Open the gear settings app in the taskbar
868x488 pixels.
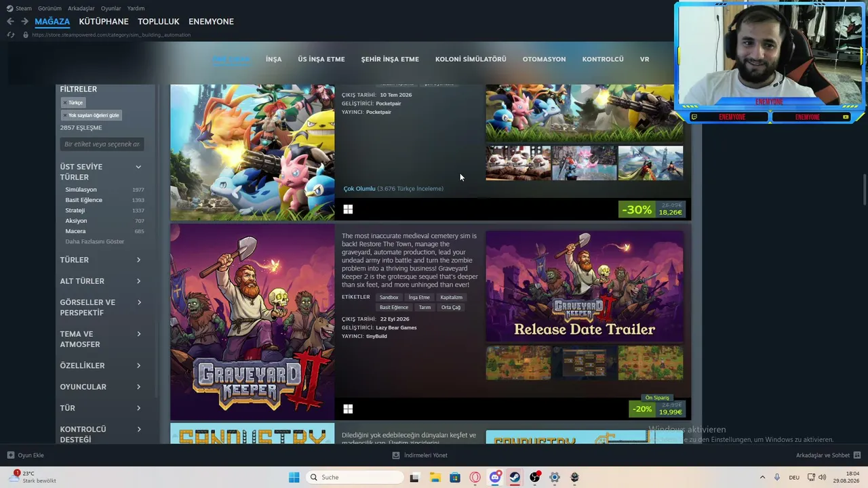[555, 477]
